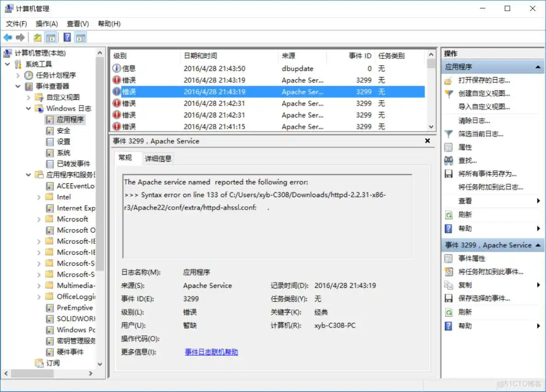Open the 事件日志联机帮助 link
Viewport: 546px width, 392px height.
pyautogui.click(x=211, y=352)
